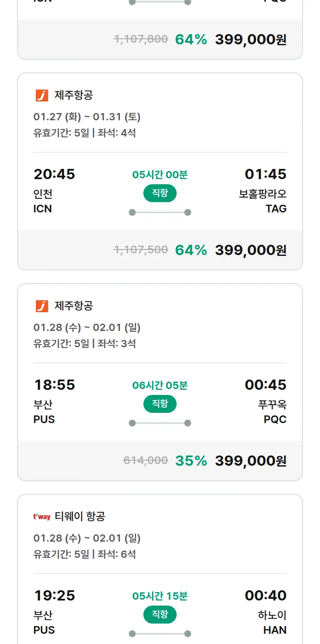
Task: Click the 00:40 Hanoi arrival time
Action: [265, 595]
